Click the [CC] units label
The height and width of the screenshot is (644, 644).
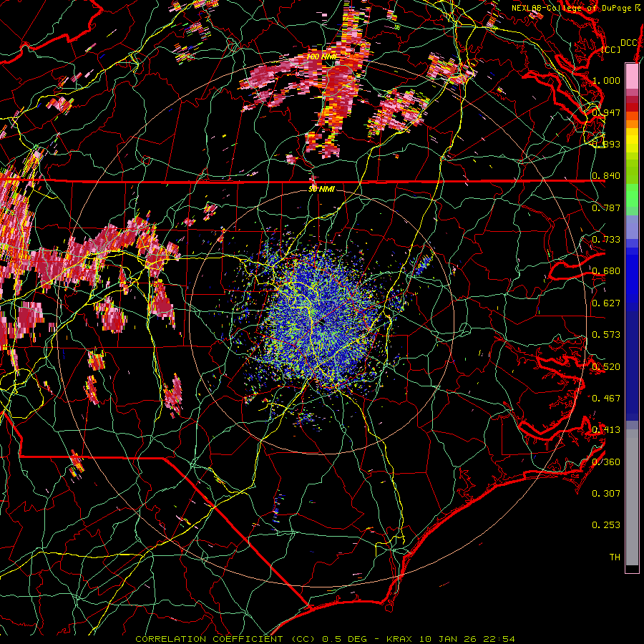click(610, 49)
